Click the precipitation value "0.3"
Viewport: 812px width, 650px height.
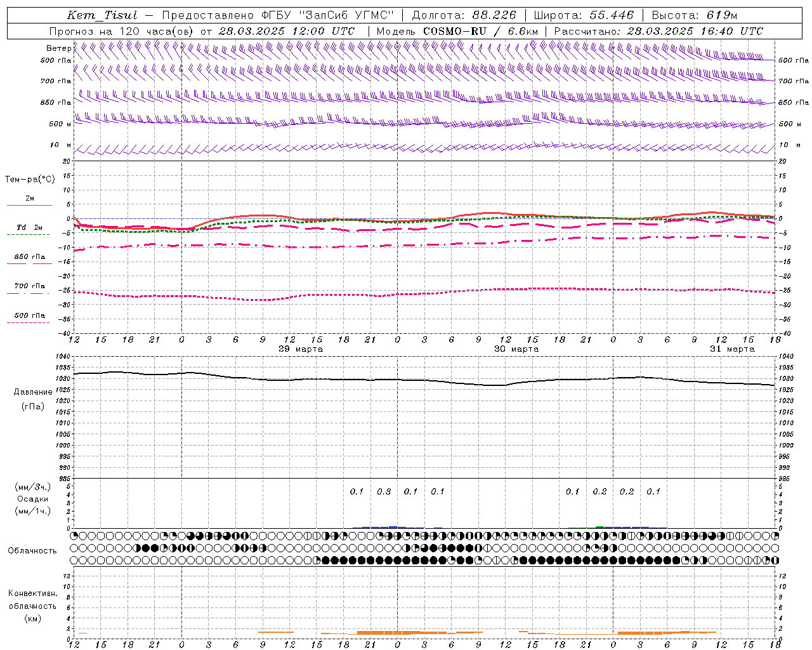[x=384, y=491]
